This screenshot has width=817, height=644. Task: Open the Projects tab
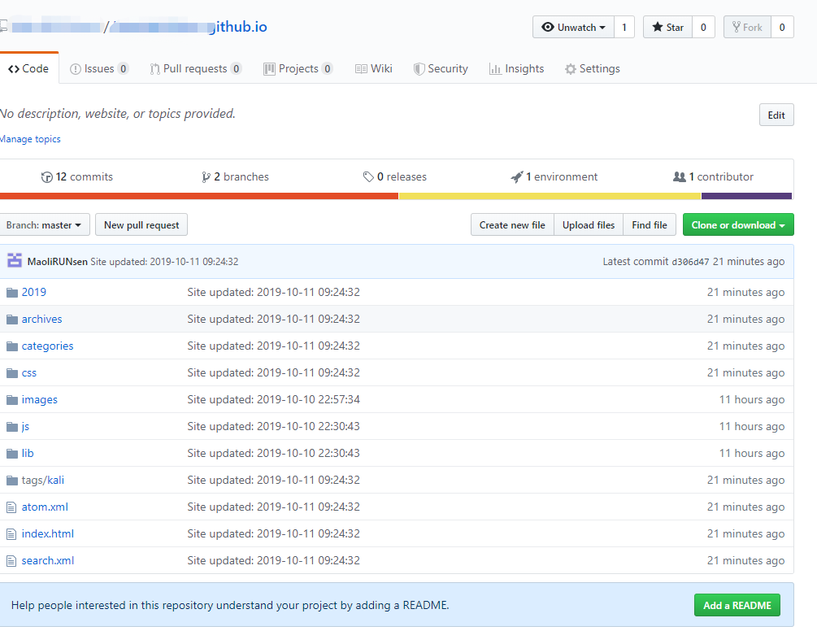coord(298,69)
